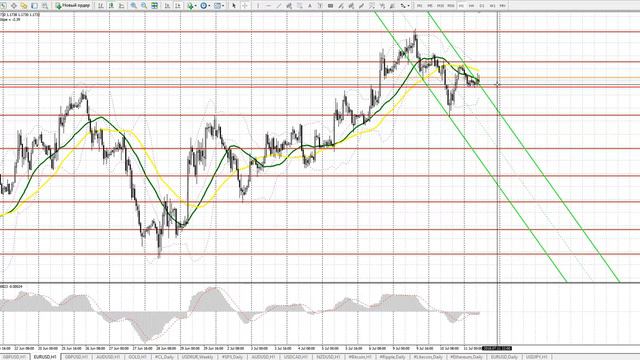Switch timeframe to H1
The image size is (640, 360).
[x=461, y=6]
